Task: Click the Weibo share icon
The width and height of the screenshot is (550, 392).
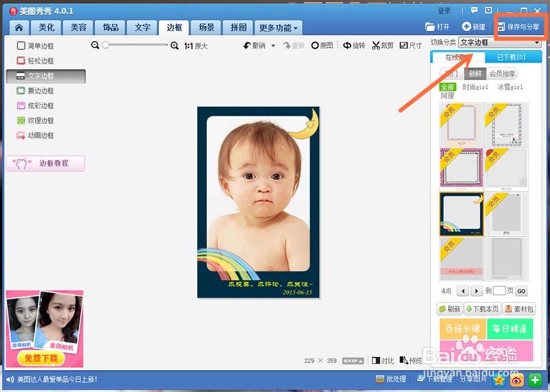Action: (x=517, y=380)
